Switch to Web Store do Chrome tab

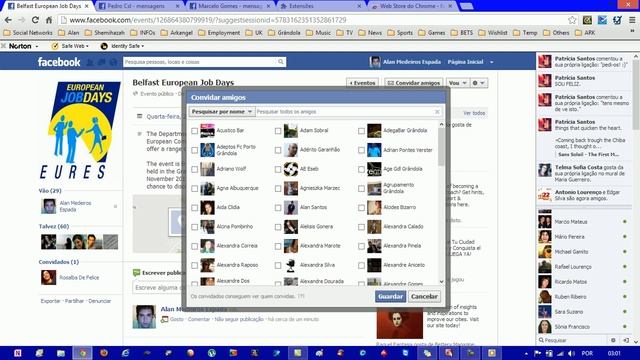(411, 6)
